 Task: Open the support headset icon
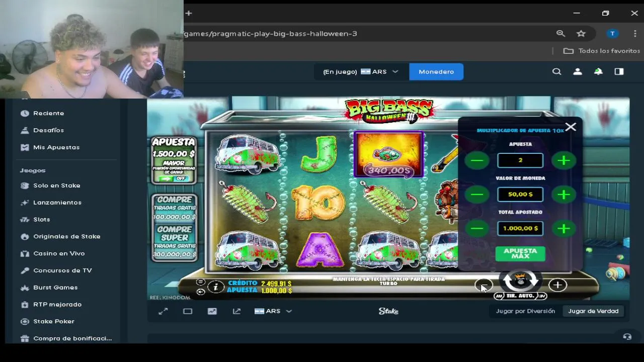point(627,337)
